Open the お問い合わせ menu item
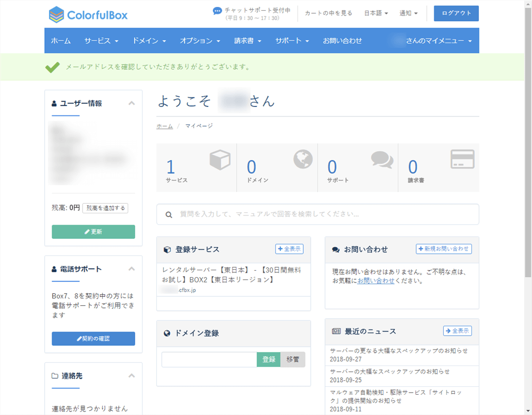This screenshot has width=532, height=415. point(342,40)
